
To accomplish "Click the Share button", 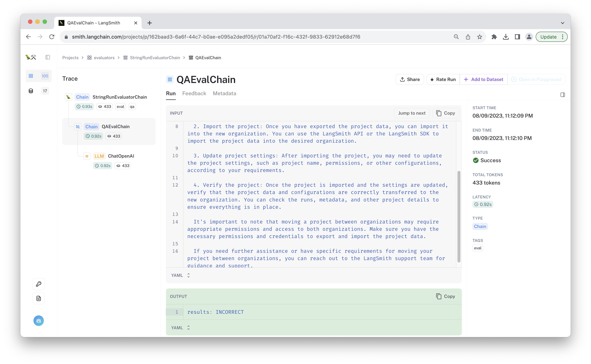I will 410,80.
